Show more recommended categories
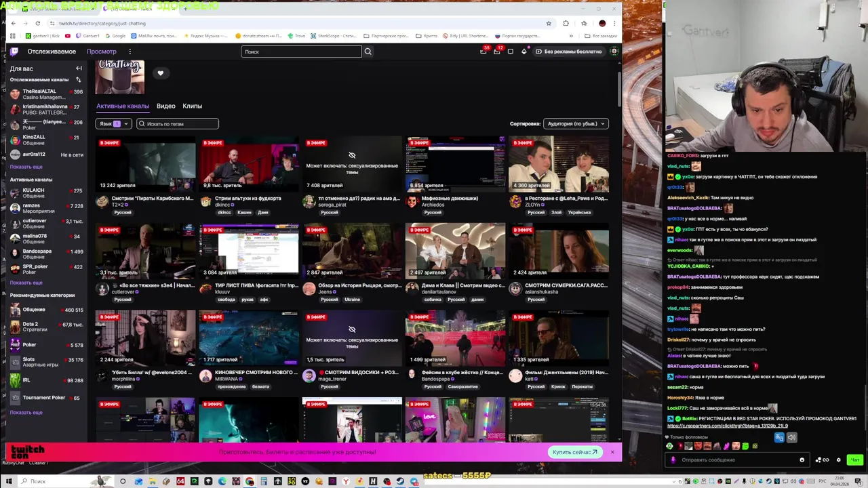Viewport: 868px width, 488px height. coord(26,412)
